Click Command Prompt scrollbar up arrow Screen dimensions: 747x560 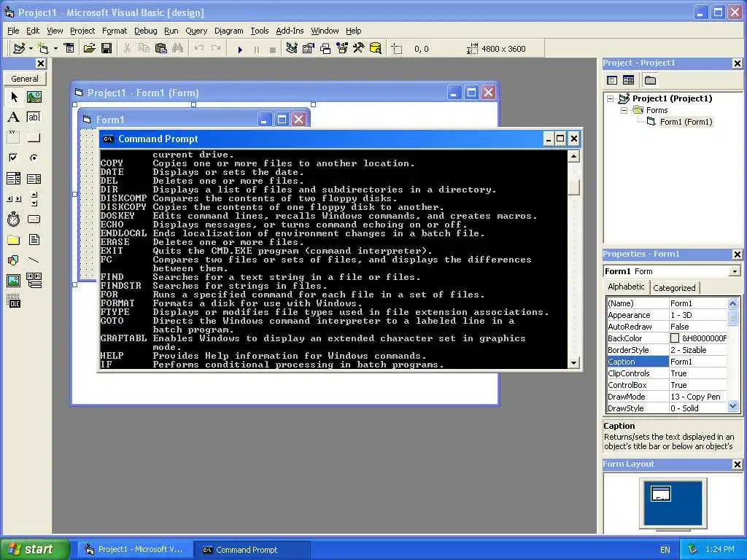tap(573, 156)
